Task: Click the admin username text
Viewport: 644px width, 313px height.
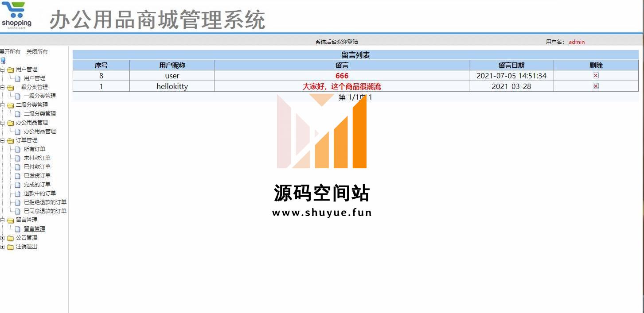Action: (x=577, y=42)
